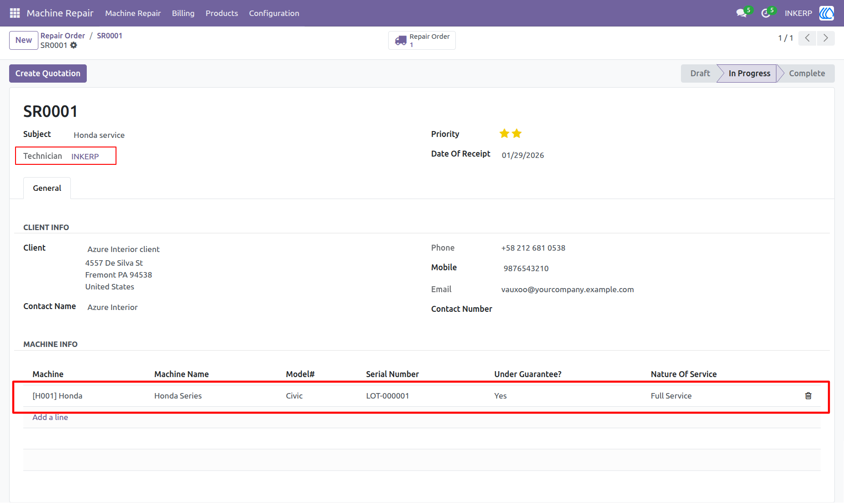
Task: Go to previous record arrow
Action: tap(807, 38)
